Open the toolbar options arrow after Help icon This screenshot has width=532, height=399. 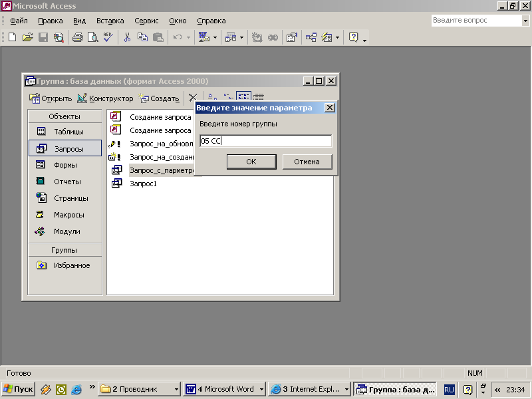point(364,41)
